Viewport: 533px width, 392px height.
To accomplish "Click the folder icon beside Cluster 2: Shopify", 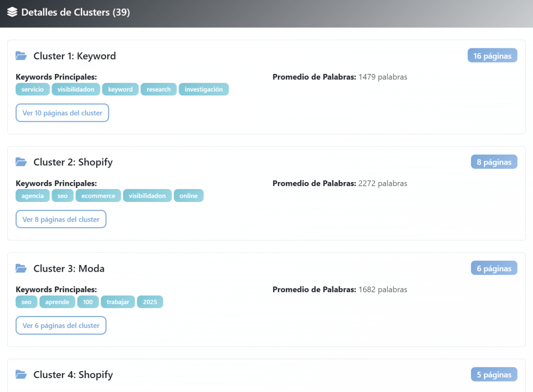I will coord(21,162).
